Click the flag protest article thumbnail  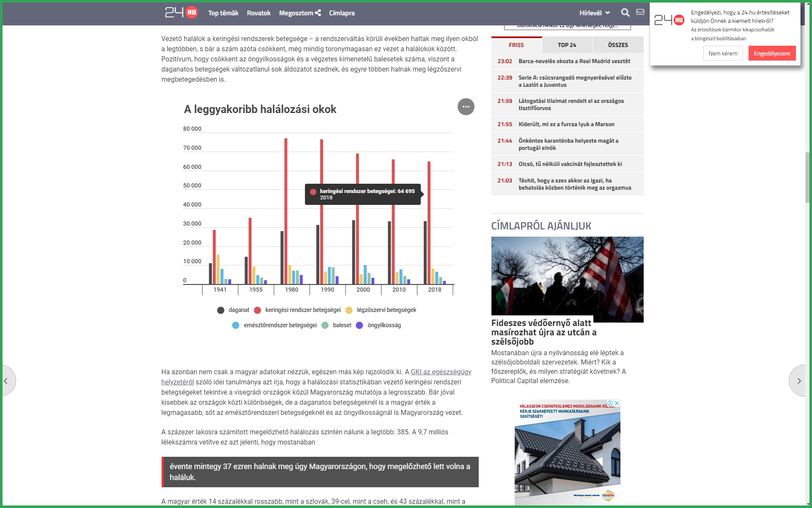[x=567, y=279]
